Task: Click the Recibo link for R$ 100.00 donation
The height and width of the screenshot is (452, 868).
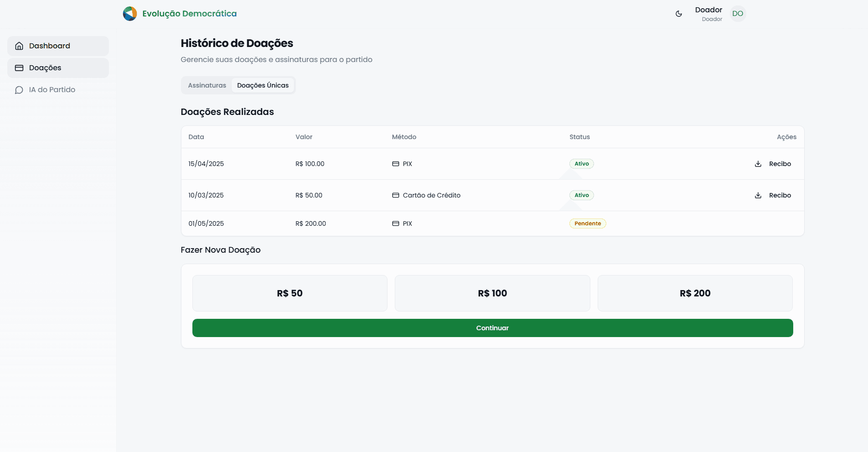Action: pos(780,164)
